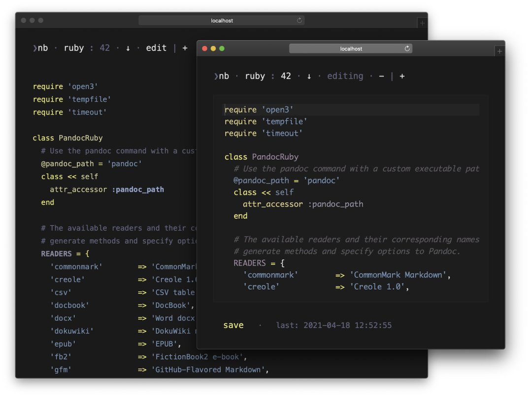The image size is (532, 401).
Task: Click READERS = { line in the editor
Action: click(x=259, y=263)
